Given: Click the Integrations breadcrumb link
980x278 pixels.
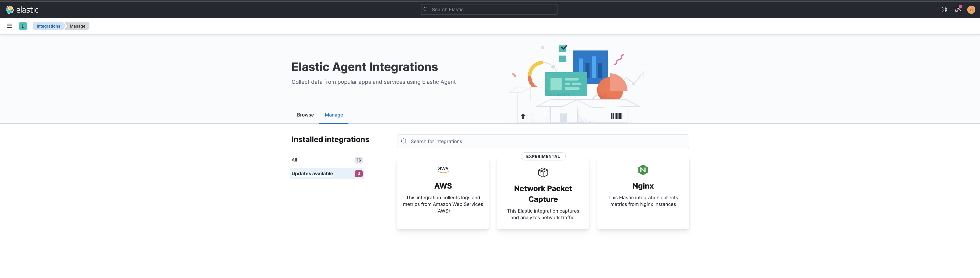Looking at the screenshot, I should (x=48, y=26).
